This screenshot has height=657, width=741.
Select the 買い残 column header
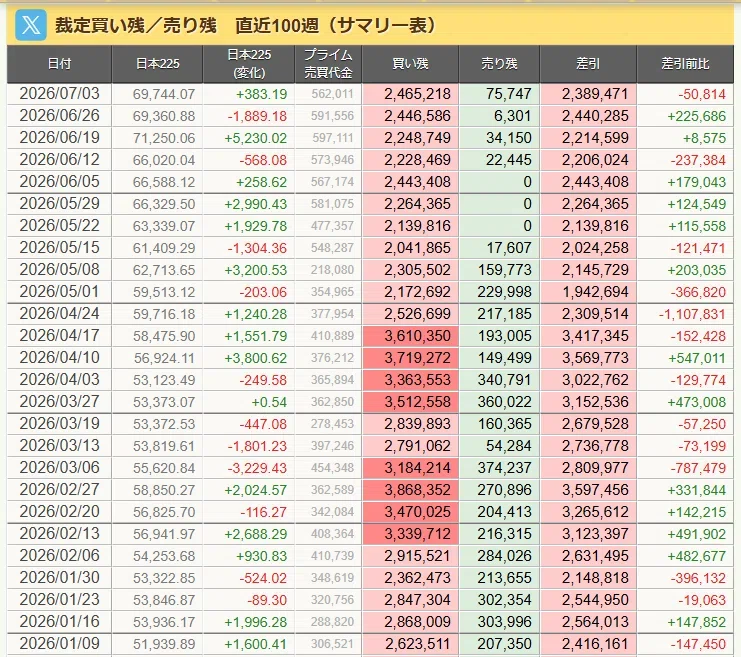tap(410, 64)
